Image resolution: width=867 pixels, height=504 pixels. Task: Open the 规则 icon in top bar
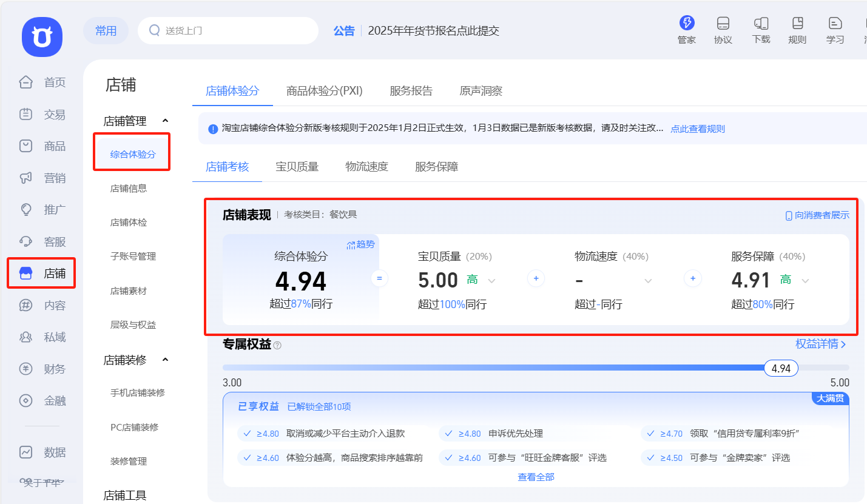(797, 24)
